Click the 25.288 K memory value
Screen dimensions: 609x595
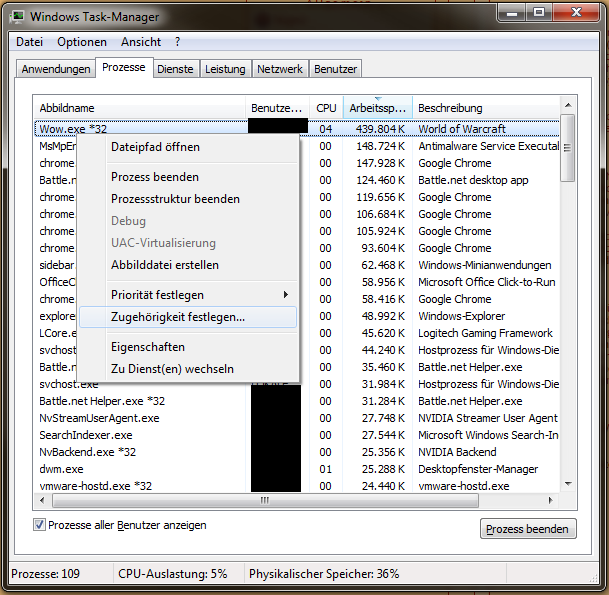(x=383, y=469)
